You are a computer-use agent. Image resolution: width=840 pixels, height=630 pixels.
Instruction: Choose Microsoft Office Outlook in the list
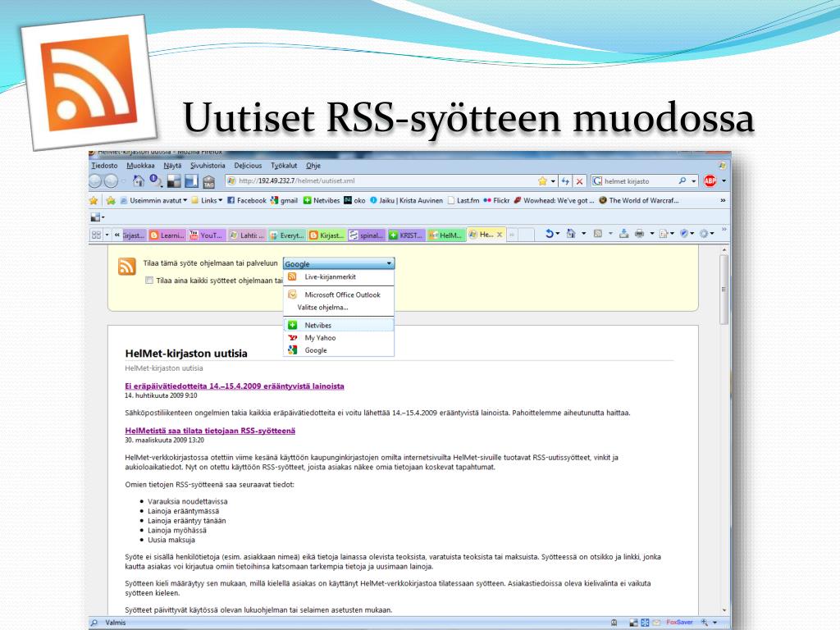click(339, 294)
